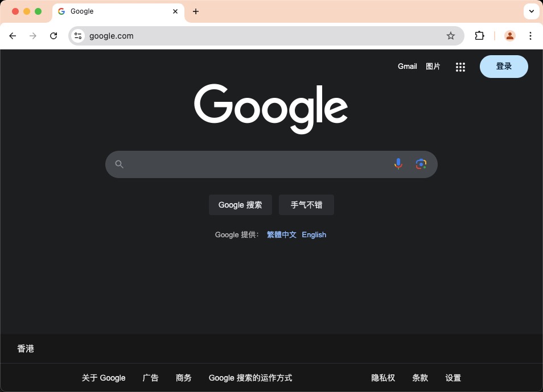Open the Extensions puzzle icon
The width and height of the screenshot is (543, 392).
(479, 36)
